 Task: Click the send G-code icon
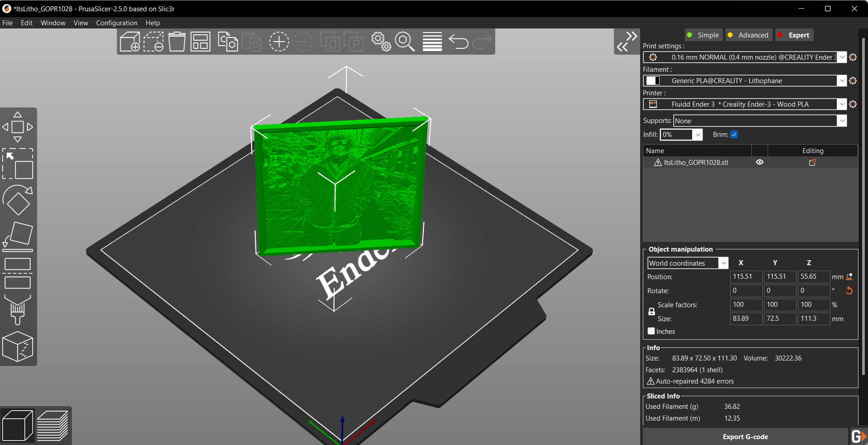(x=859, y=436)
